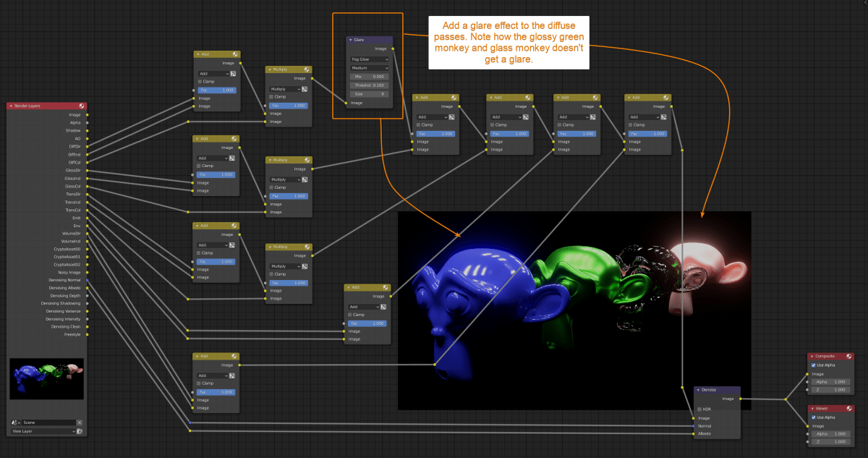The image size is (868, 458).
Task: Enable Clamp in Multiply node feeding Glare
Action: [x=272, y=97]
